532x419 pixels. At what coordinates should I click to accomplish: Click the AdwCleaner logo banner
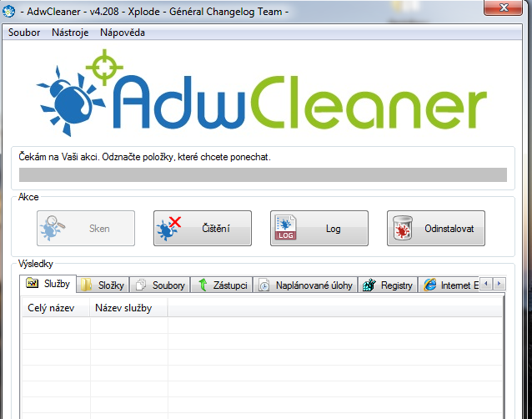(261, 93)
